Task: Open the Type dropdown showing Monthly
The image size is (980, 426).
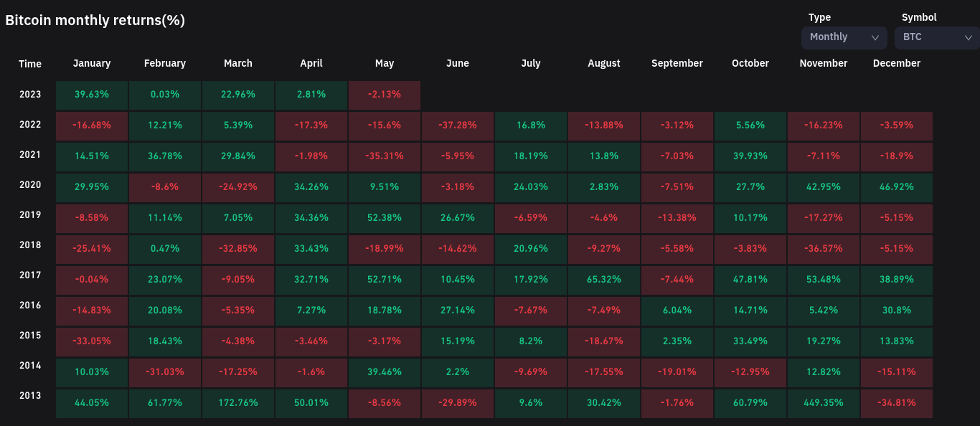Action: pyautogui.click(x=844, y=37)
